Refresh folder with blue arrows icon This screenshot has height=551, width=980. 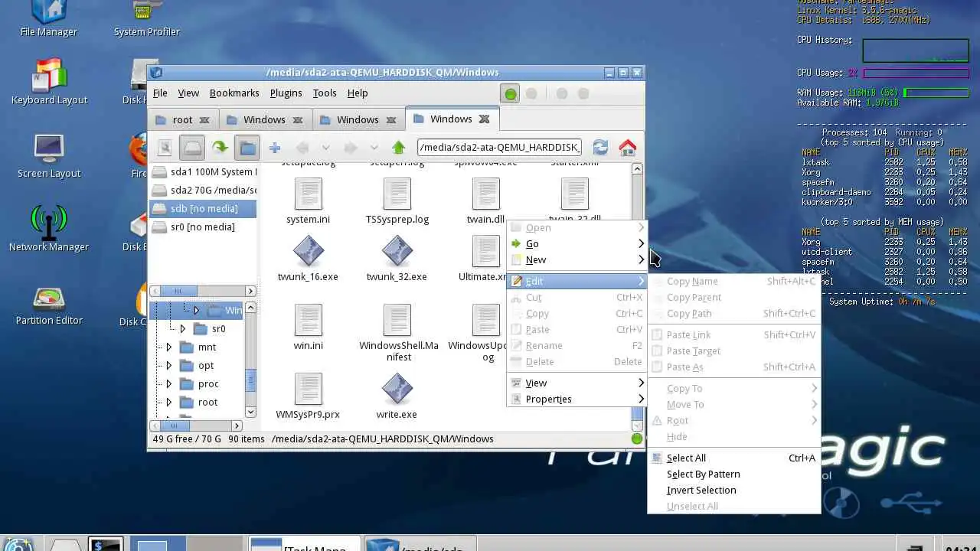[600, 148]
